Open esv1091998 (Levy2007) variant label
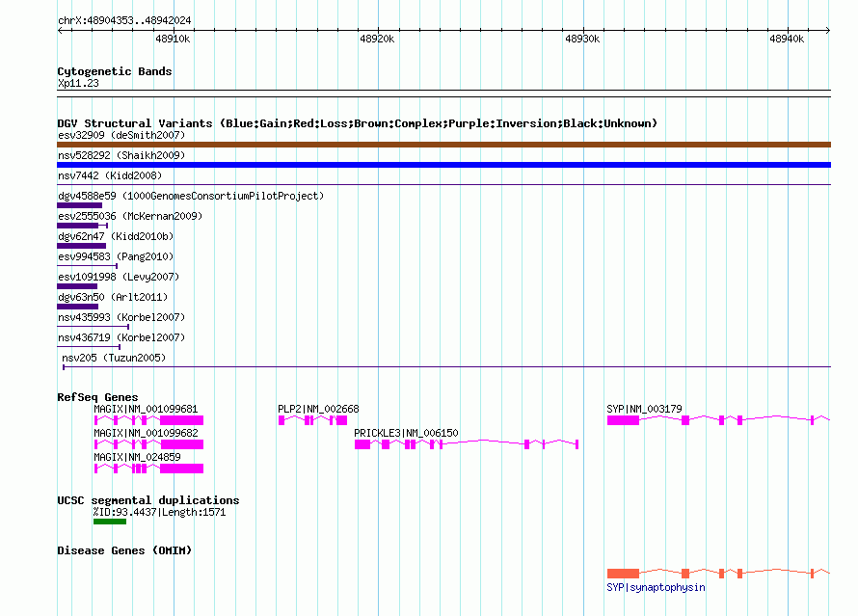Screen dimensions: 858x616 (x=119, y=277)
